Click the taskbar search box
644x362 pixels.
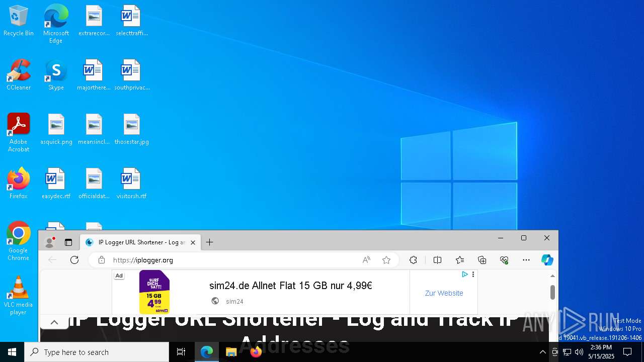point(97,352)
